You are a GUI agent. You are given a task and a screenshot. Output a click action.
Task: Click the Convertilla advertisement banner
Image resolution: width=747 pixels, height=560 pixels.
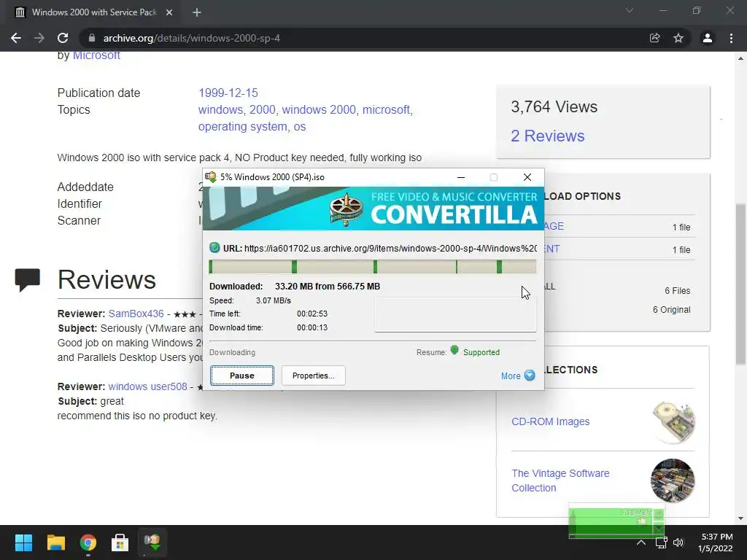click(x=373, y=209)
